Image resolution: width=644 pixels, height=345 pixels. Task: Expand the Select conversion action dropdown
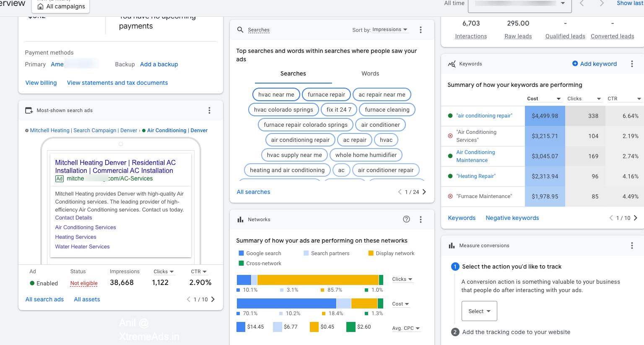pyautogui.click(x=479, y=311)
